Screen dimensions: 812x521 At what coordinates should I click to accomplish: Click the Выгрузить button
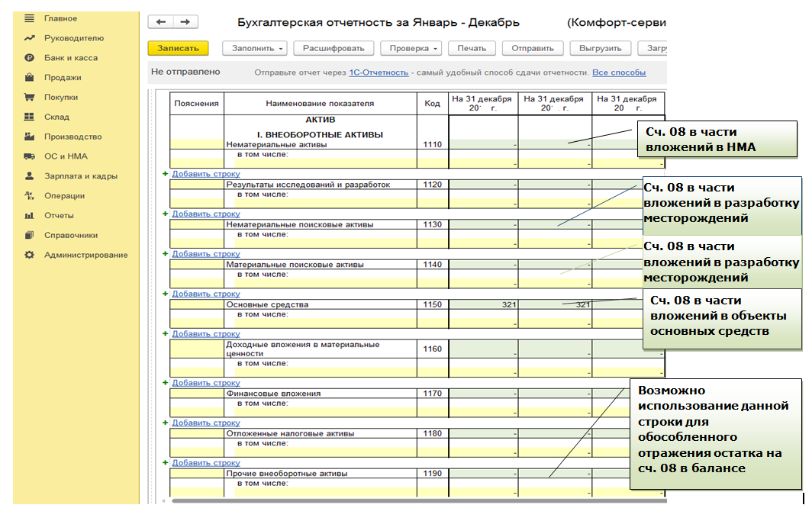tap(600, 48)
